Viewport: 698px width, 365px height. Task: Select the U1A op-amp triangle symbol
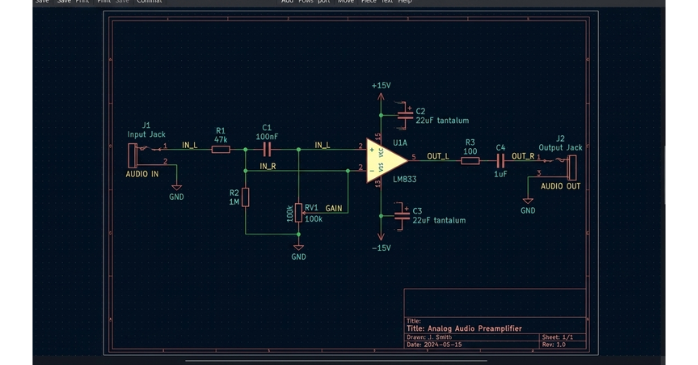pyautogui.click(x=386, y=160)
